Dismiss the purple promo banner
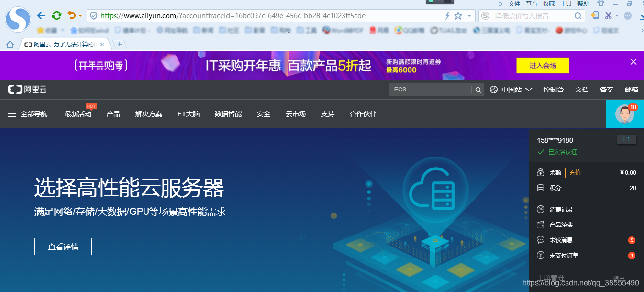Image resolution: width=644 pixels, height=292 pixels. (633, 62)
